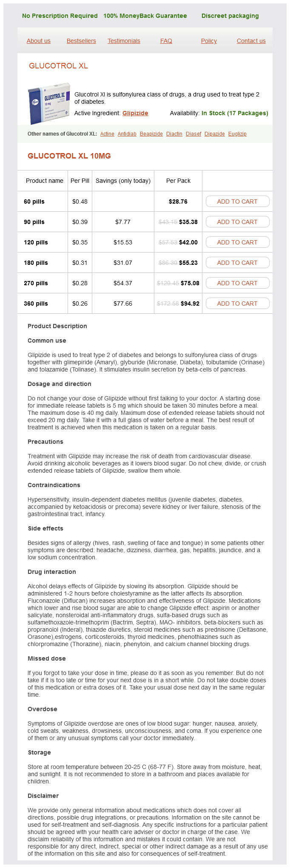Open the Diasef alternate name link
290x868 pixels.
[x=193, y=134]
